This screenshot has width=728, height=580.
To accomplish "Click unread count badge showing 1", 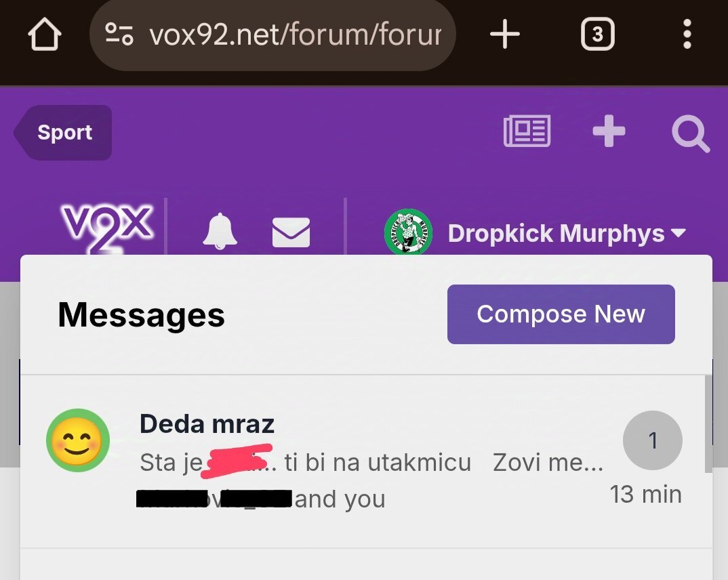I will tap(652, 440).
